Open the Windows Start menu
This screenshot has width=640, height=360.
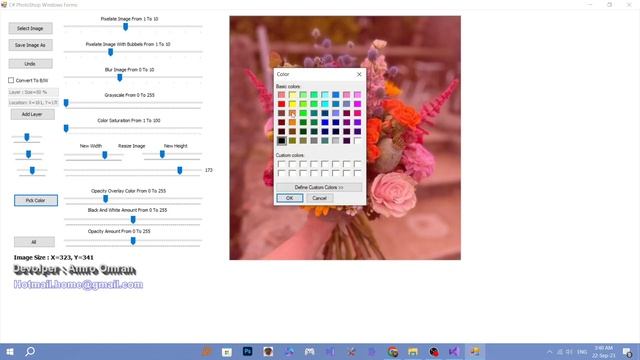pos(10,351)
